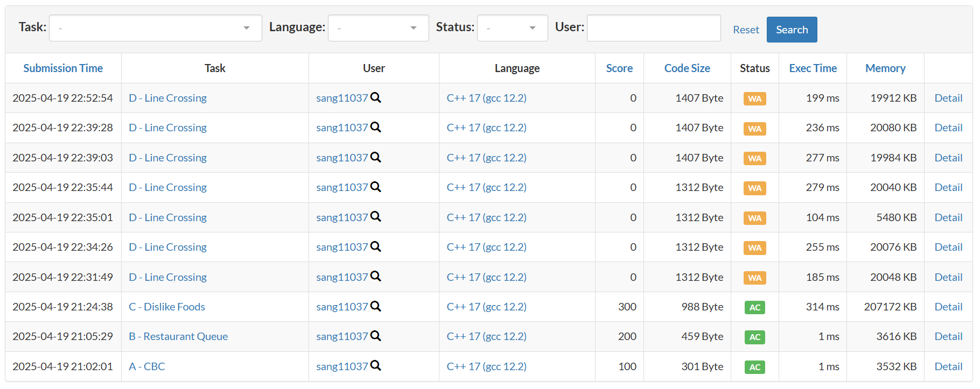Click magnifier icon in 22:34:26 submission row
This screenshot has height=389, width=980.
click(x=376, y=246)
